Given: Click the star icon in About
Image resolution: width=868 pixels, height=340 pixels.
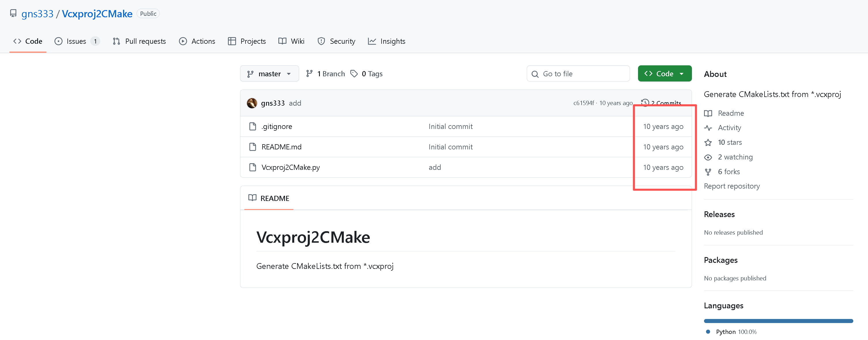Looking at the screenshot, I should click(708, 143).
